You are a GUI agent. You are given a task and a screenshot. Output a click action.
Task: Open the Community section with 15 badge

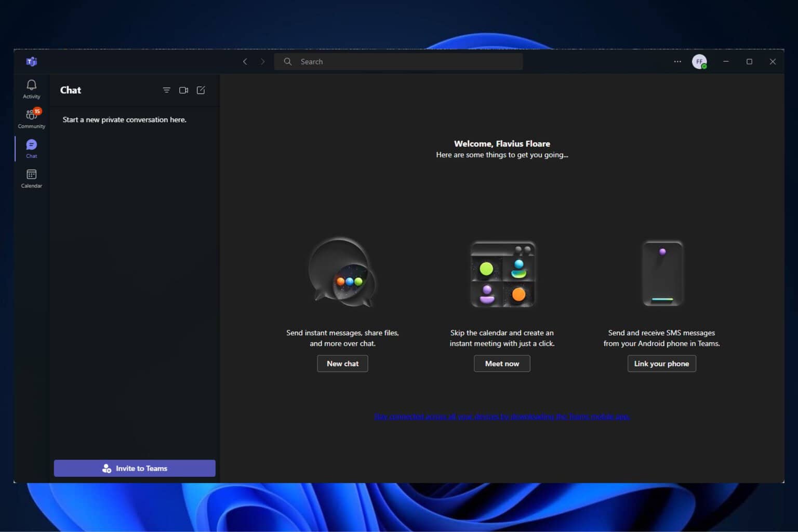(x=31, y=118)
